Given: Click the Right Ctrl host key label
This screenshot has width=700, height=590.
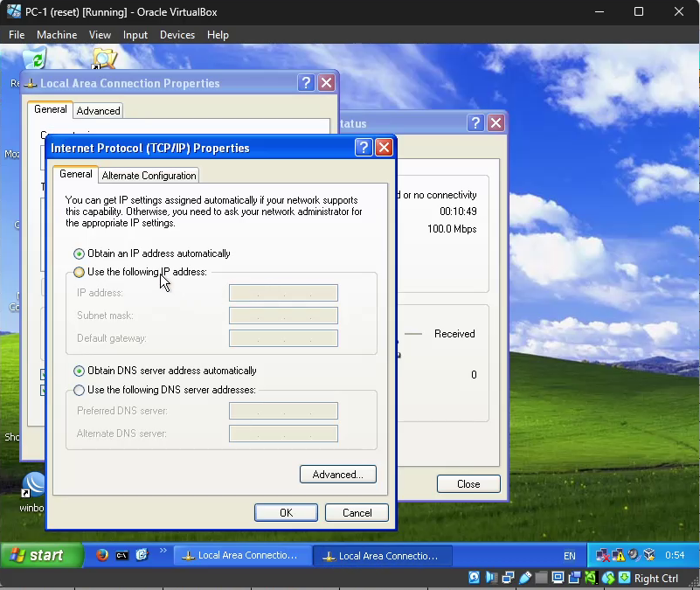Looking at the screenshot, I should pos(655,579).
